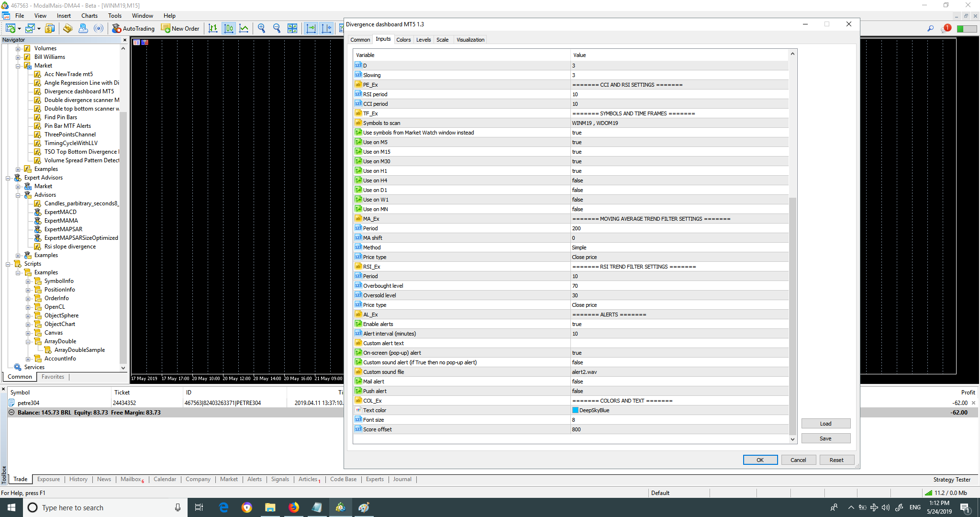
Task: Open the new chart dropdown arrow
Action: pyautogui.click(x=20, y=29)
